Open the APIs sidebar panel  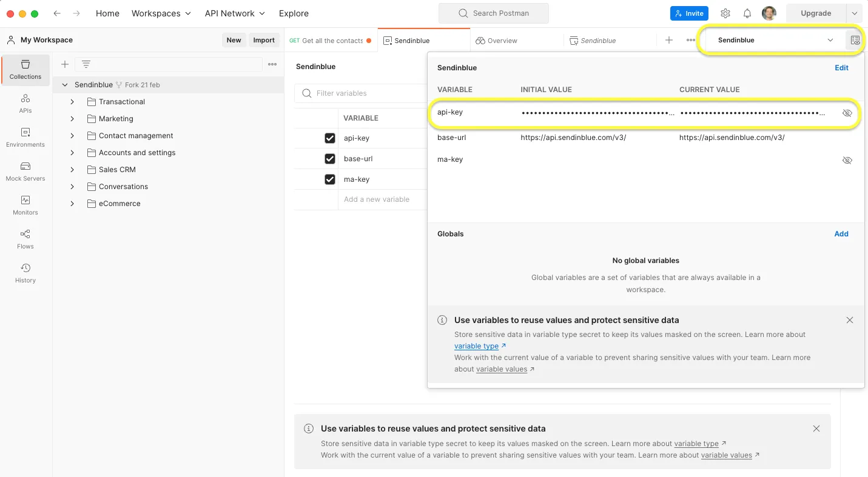coord(25,104)
